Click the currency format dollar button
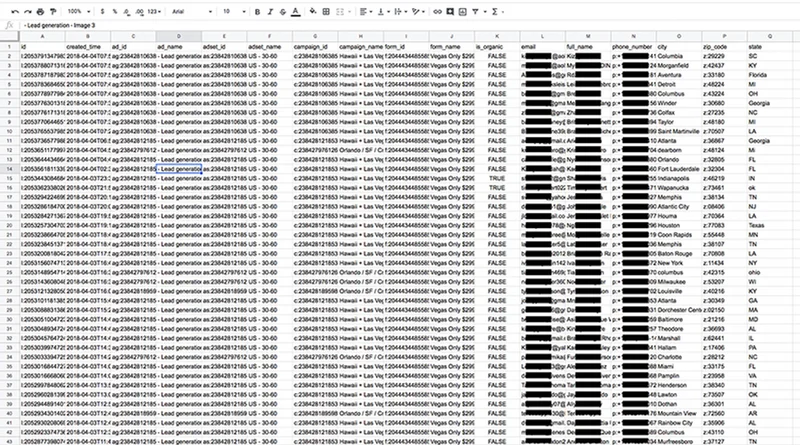 coord(103,12)
